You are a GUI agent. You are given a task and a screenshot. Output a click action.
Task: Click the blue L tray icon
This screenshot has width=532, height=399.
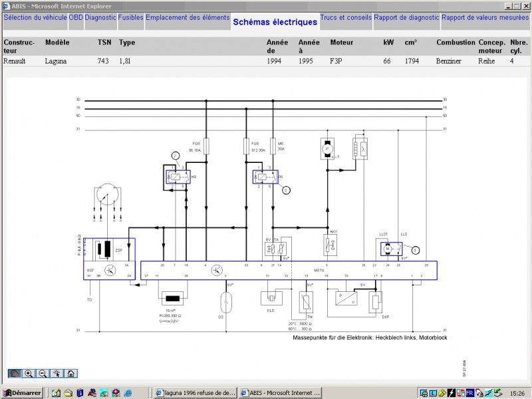click(x=433, y=393)
